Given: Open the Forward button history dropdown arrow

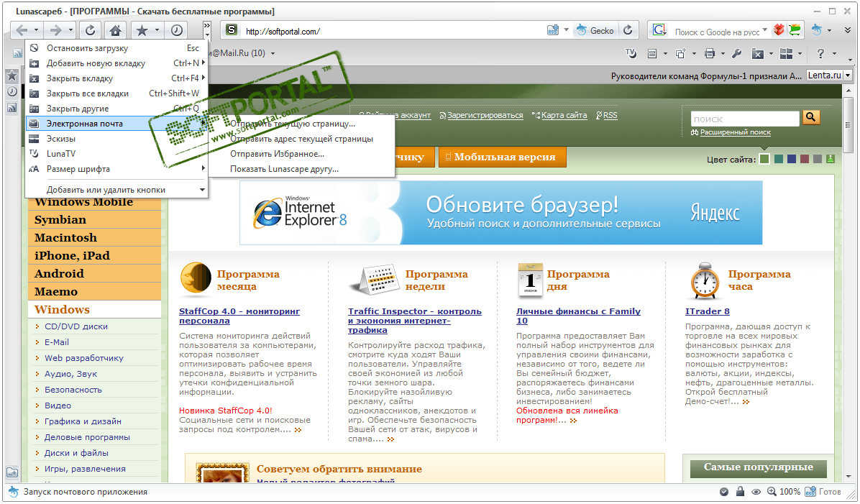Looking at the screenshot, I should [x=70, y=30].
